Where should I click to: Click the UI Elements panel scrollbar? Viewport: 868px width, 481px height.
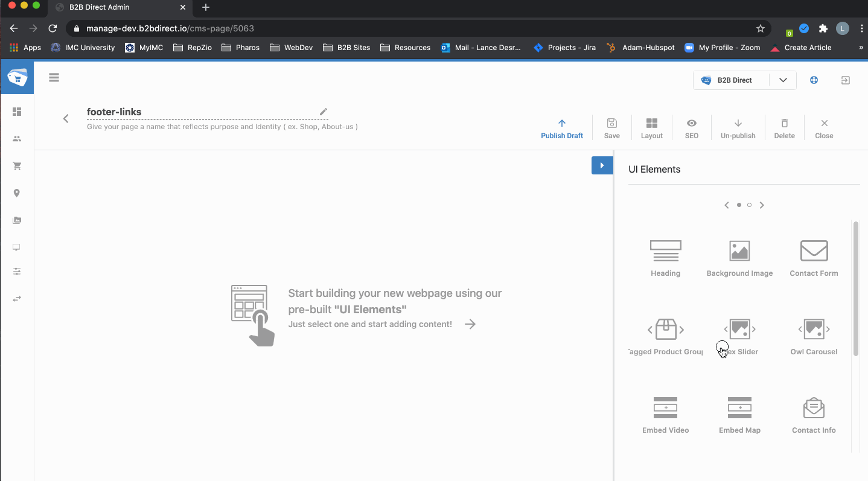coord(855,288)
